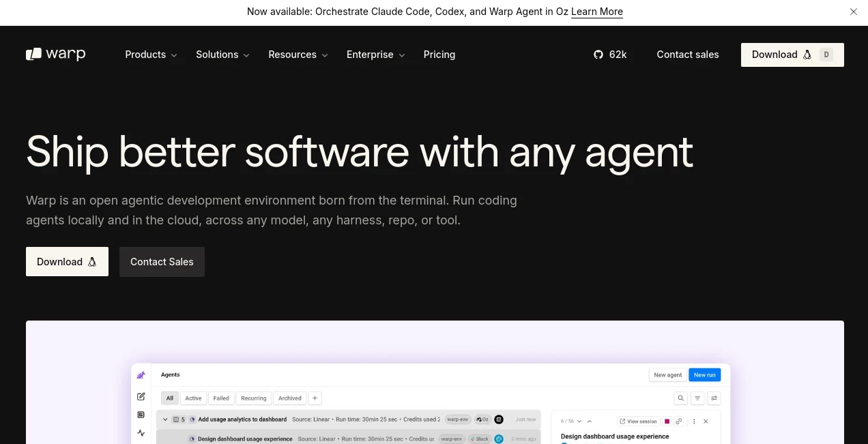
Task: Click the white Download button in the header
Action: 792,55
